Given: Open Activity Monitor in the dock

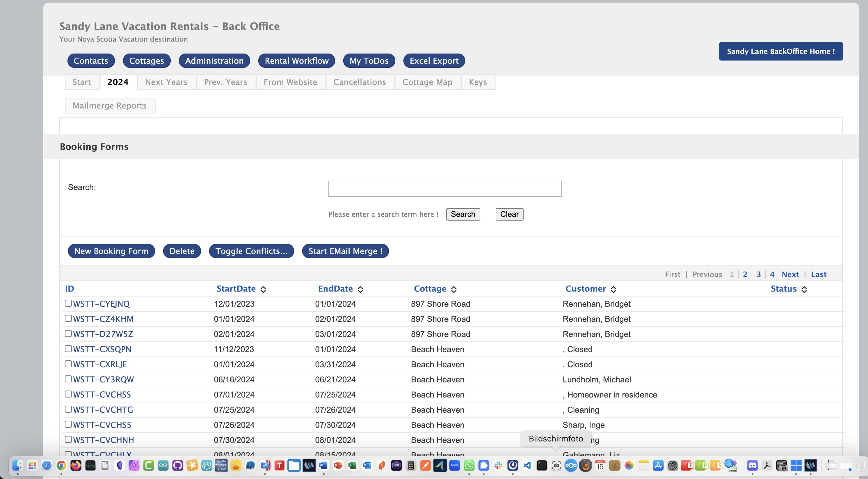Looking at the screenshot, I should point(90,466).
